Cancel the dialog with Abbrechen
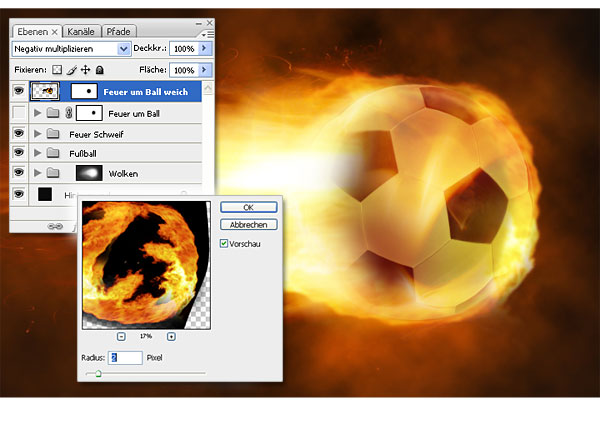 coord(249,225)
